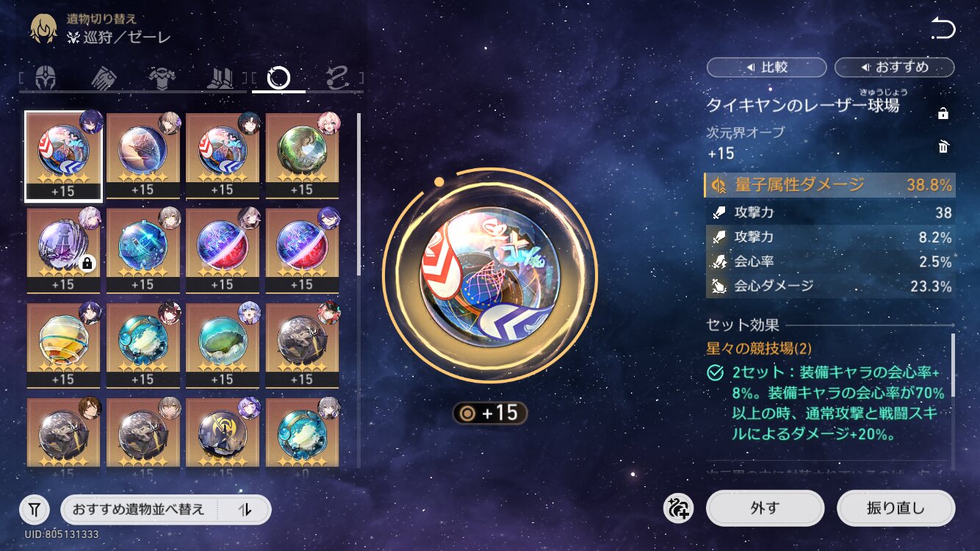The width and height of the screenshot is (980, 551).
Task: Click the set effect description scrollbar
Action: [954, 365]
